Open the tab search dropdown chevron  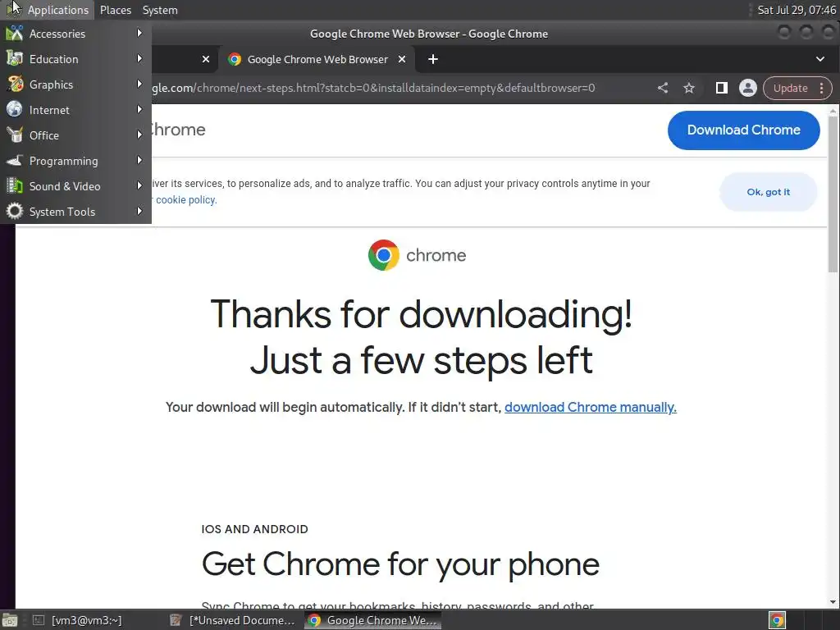[820, 59]
